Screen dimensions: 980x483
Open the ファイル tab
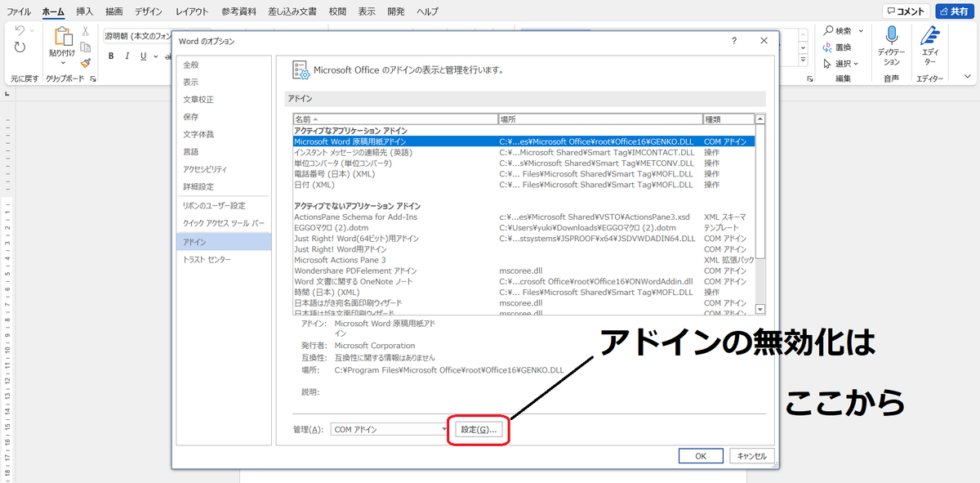point(19,11)
